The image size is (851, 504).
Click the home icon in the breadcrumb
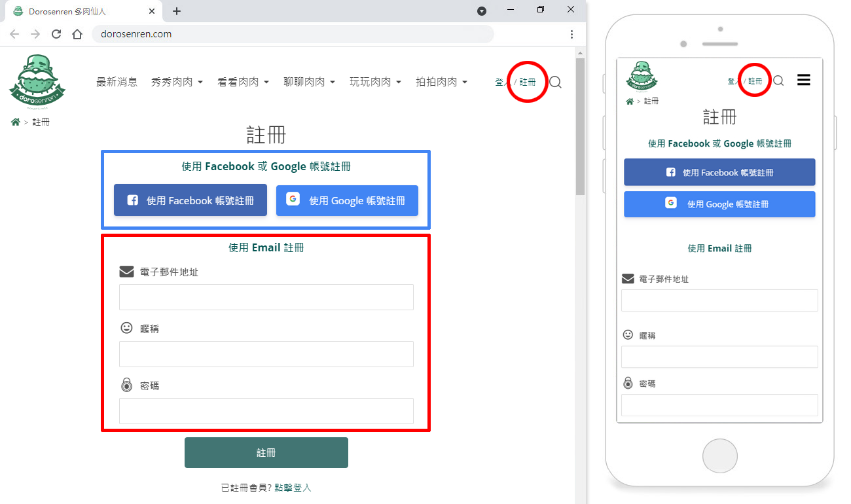click(x=14, y=121)
